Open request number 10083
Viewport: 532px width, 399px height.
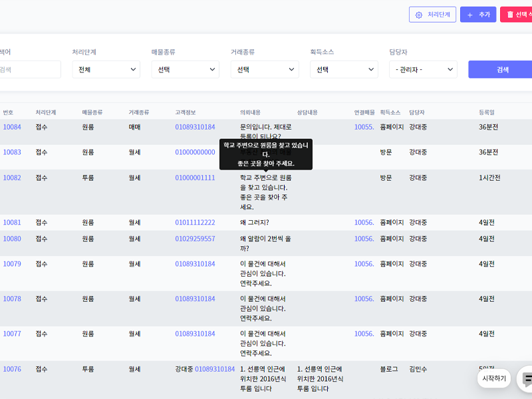click(12, 152)
